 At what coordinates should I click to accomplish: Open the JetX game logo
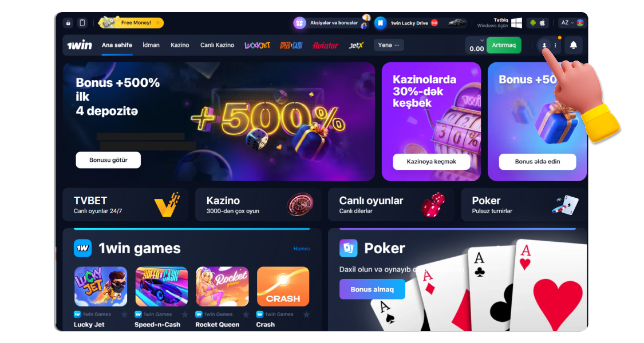(x=356, y=45)
